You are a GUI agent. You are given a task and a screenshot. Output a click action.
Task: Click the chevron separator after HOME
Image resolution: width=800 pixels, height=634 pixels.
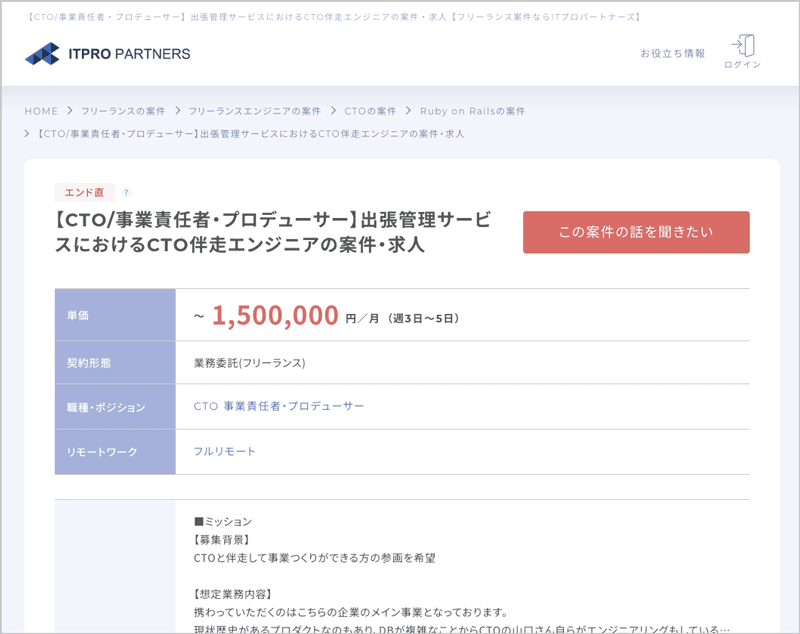(x=68, y=111)
